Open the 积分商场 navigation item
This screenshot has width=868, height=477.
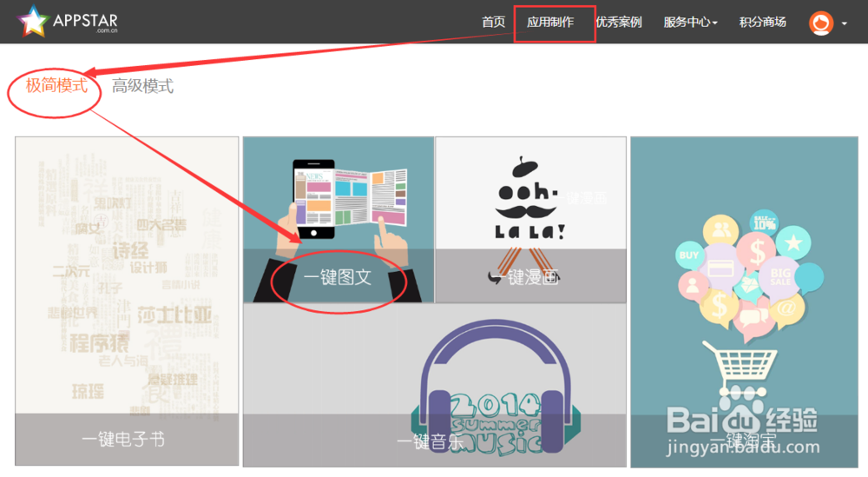tap(762, 23)
